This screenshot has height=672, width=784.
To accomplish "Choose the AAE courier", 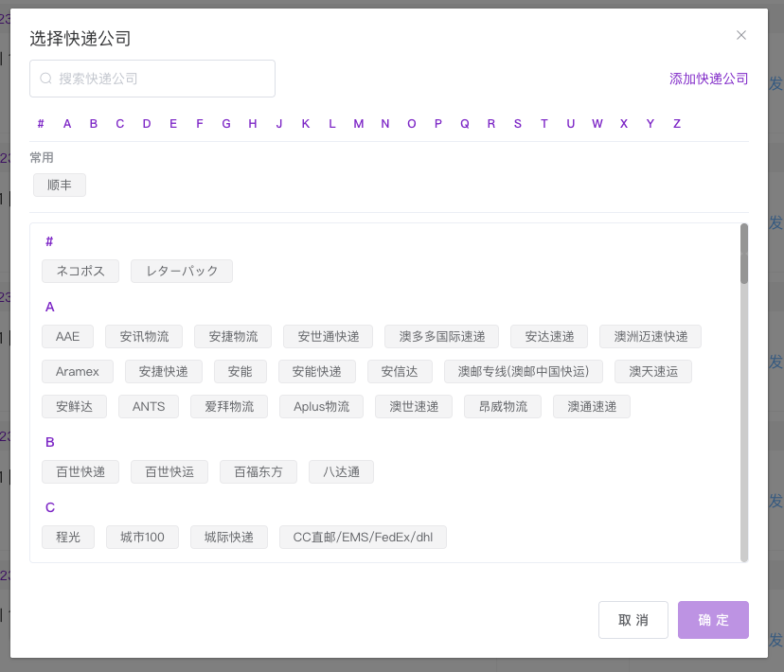I will (x=67, y=336).
